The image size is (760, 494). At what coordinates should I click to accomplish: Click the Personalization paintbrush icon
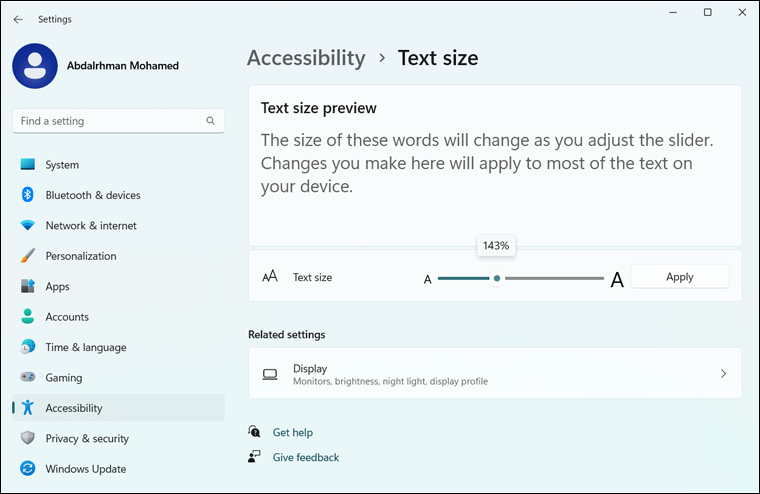click(x=27, y=256)
